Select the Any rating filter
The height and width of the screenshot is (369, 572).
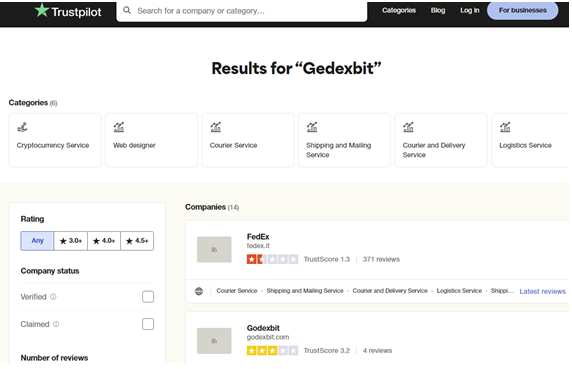click(x=37, y=241)
